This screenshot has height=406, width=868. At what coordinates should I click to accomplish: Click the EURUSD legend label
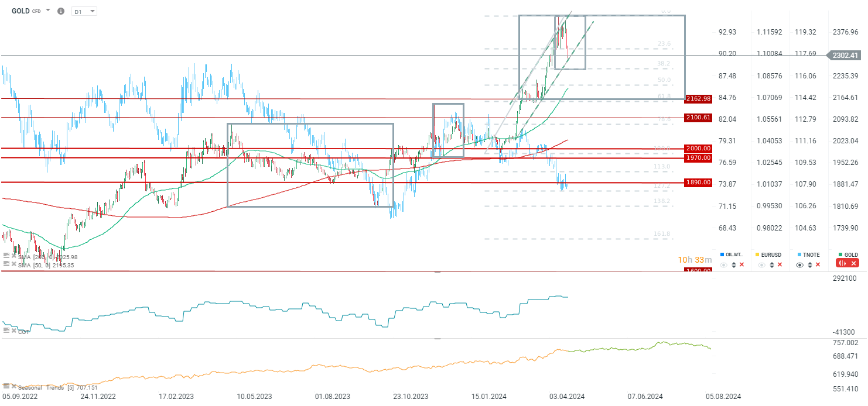point(771,255)
